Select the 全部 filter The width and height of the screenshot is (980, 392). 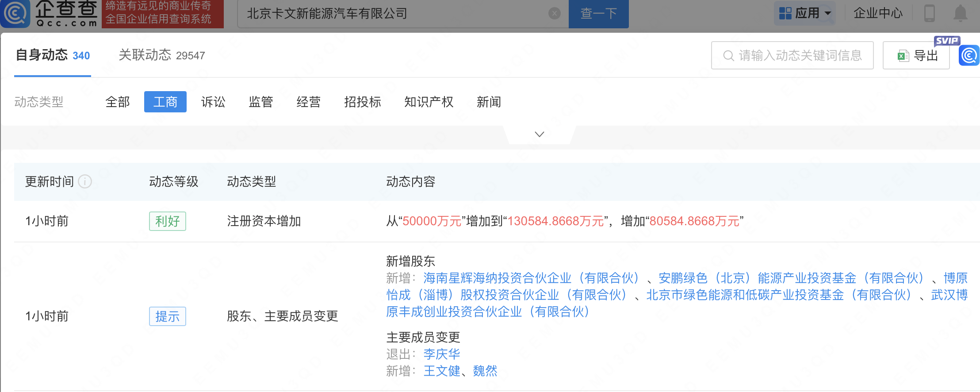click(x=118, y=102)
